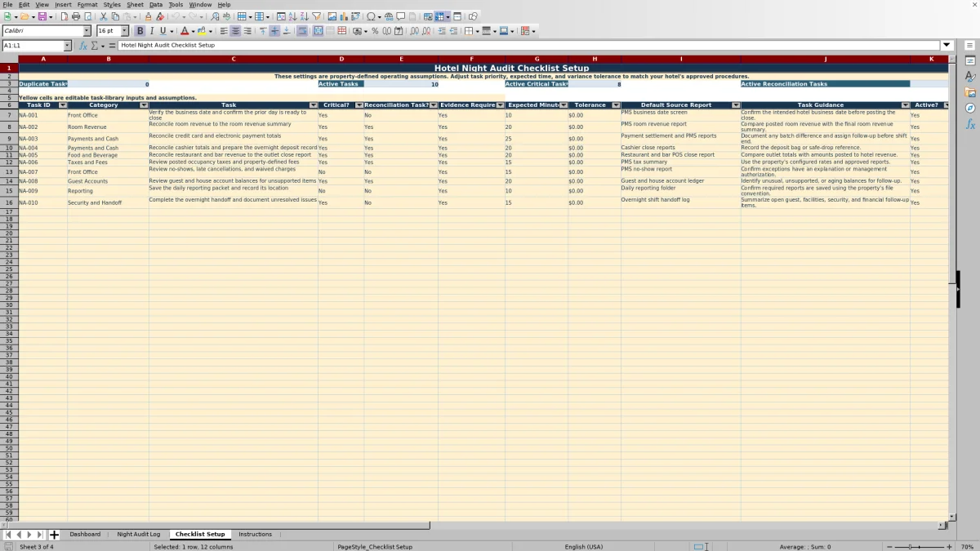Click the Special Character omega icon
Viewport: 980px width, 551px height.
pyautogui.click(x=372, y=16)
